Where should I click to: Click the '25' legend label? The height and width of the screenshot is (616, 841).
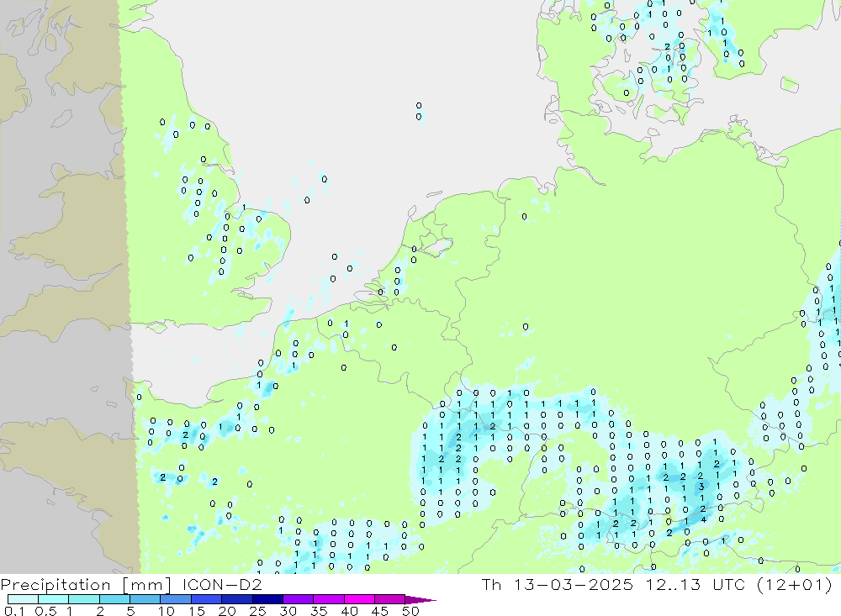(x=257, y=611)
